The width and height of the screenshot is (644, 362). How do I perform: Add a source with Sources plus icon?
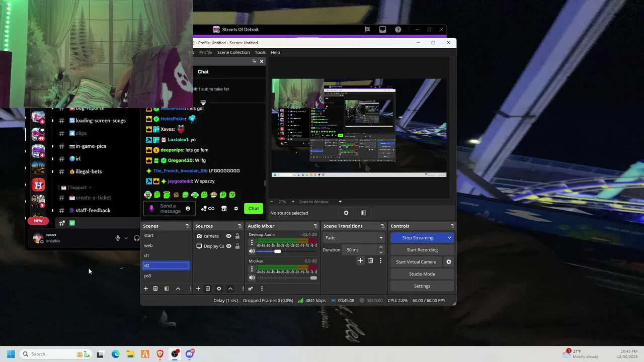tap(198, 289)
